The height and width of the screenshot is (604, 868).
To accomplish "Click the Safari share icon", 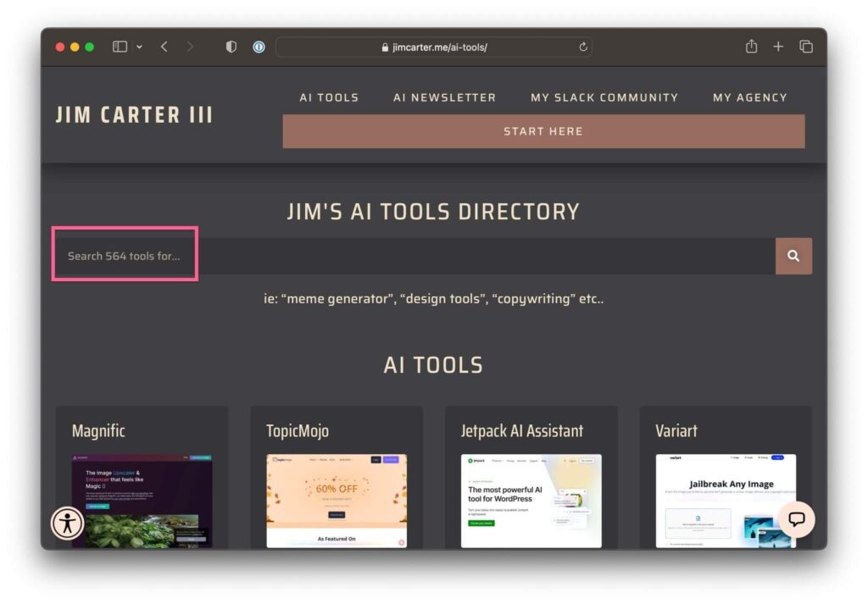I will pyautogui.click(x=751, y=47).
